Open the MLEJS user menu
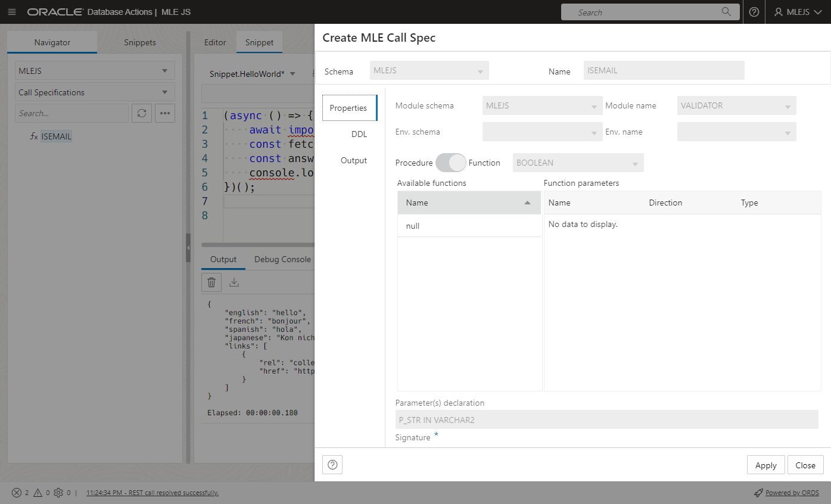Viewport: 831px width, 504px height. (x=798, y=12)
